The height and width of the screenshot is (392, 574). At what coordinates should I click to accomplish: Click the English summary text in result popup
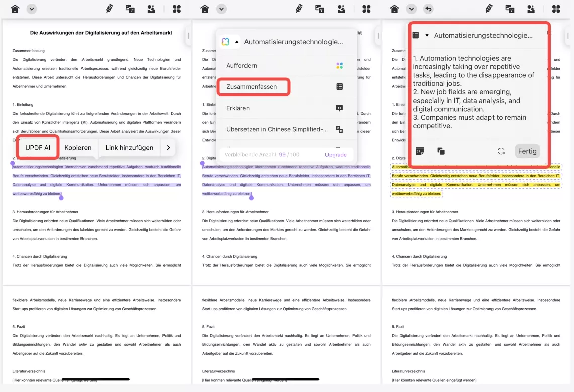pyautogui.click(x=473, y=92)
